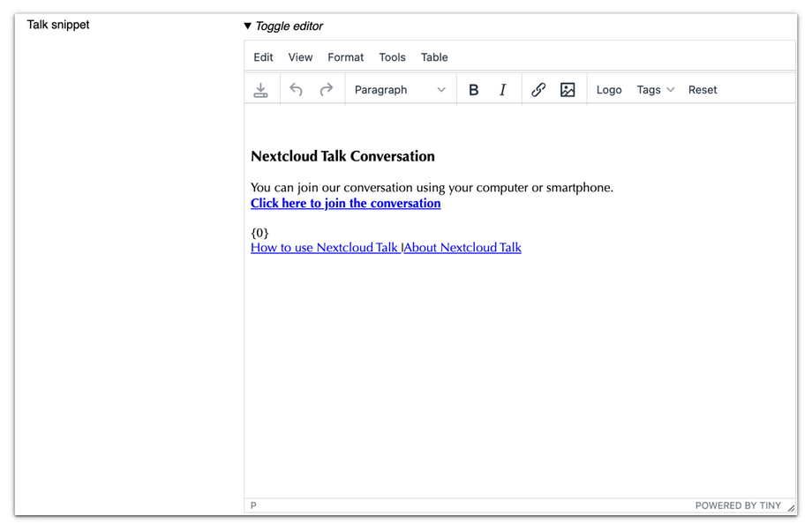Viewport: 812px width, 531px height.
Task: Undo the last edit
Action: [296, 90]
